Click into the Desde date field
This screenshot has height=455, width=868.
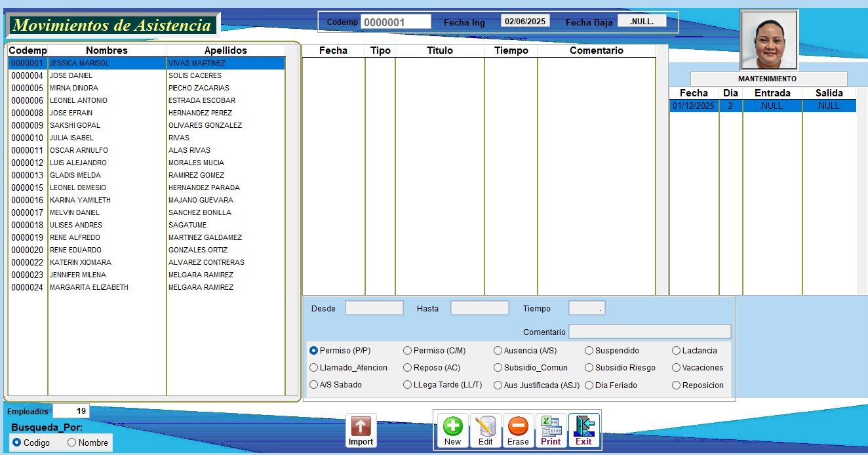pyautogui.click(x=374, y=308)
